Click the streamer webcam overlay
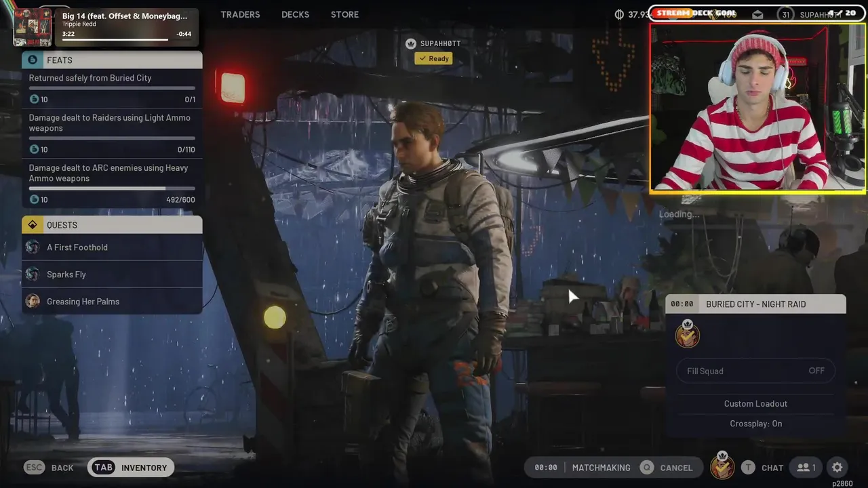868x488 pixels. 757,109
